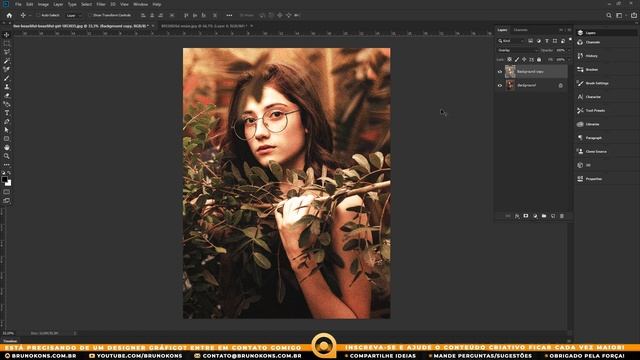640x360 pixels.
Task: Hide the Background layer eye icon
Action: [x=500, y=85]
